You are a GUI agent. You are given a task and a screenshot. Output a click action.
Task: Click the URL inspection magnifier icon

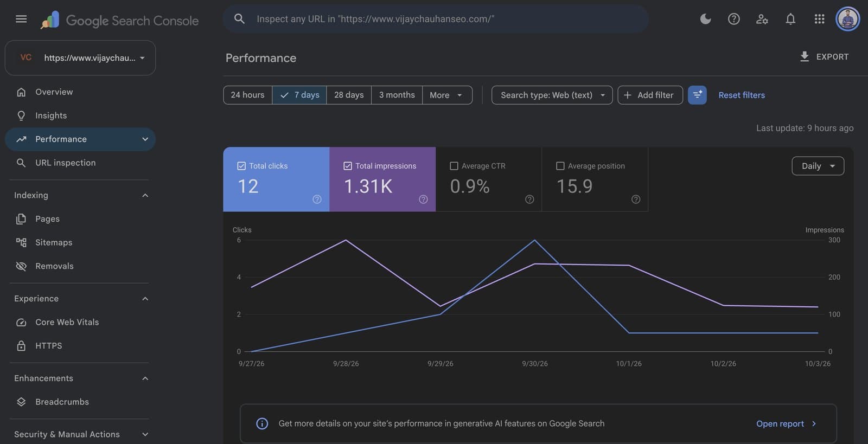click(x=21, y=163)
